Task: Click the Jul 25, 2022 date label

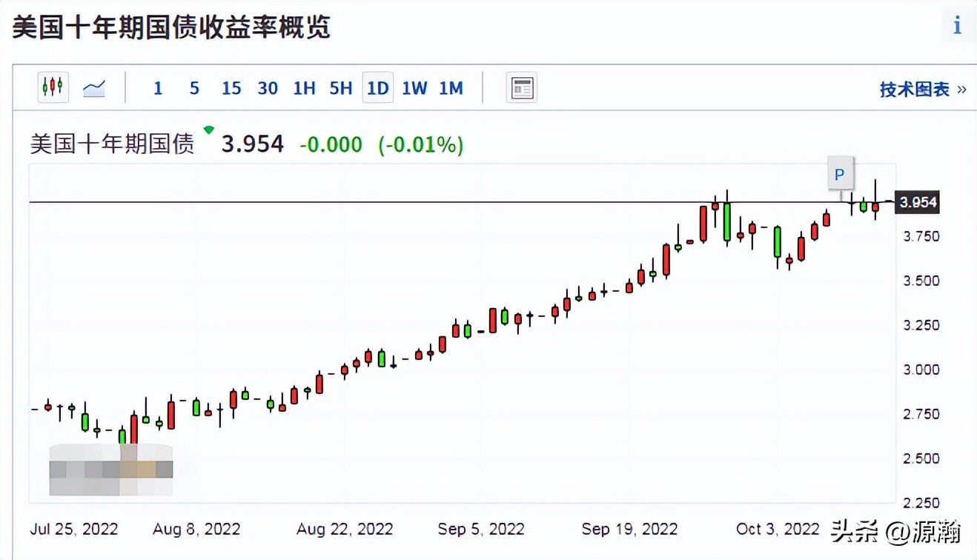Action: tap(74, 529)
